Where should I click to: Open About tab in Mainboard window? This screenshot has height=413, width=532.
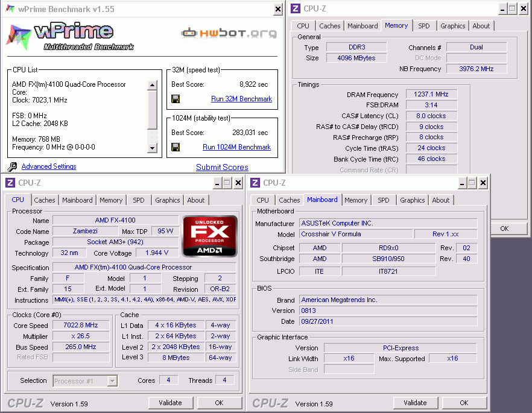[441, 200]
